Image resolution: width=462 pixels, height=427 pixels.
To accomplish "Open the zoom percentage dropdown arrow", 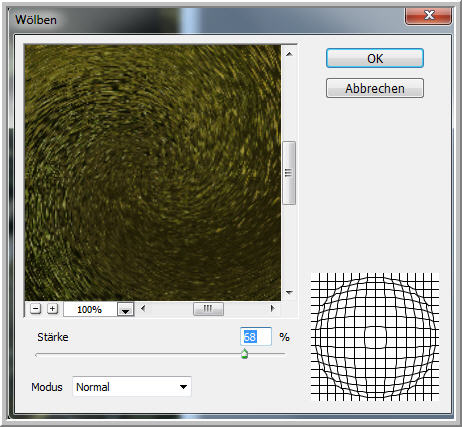I will (125, 309).
